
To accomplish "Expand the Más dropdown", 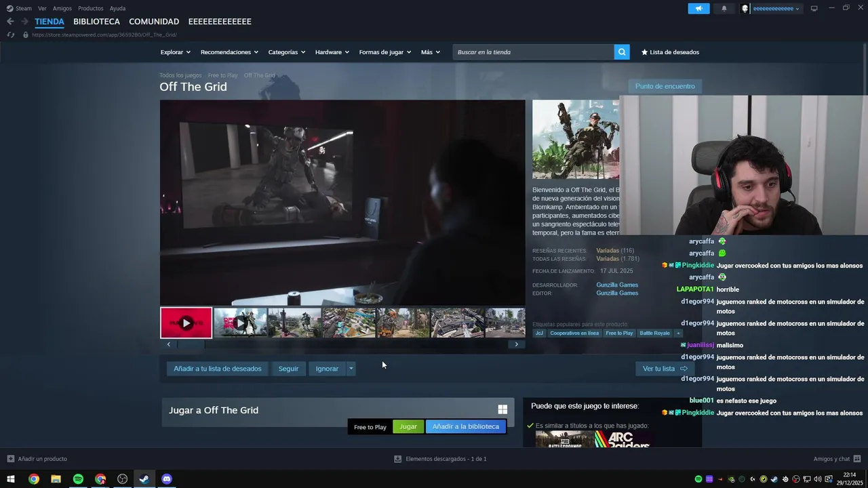I will 431,52.
